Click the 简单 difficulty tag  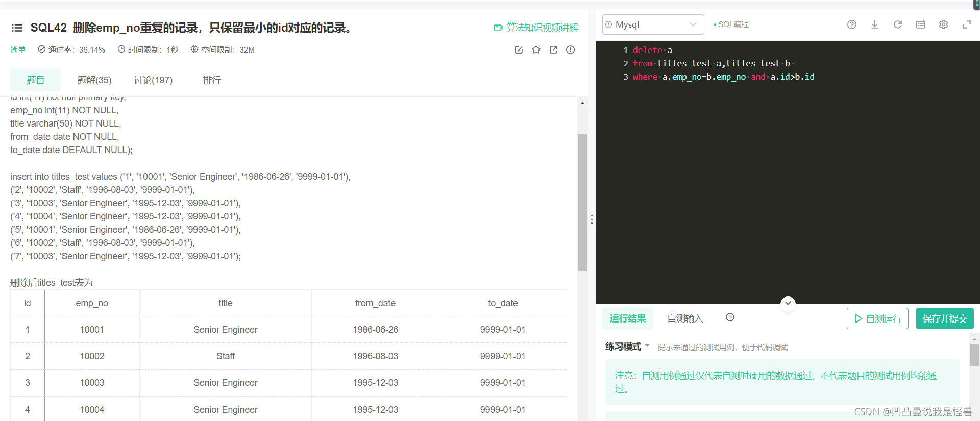click(x=18, y=49)
